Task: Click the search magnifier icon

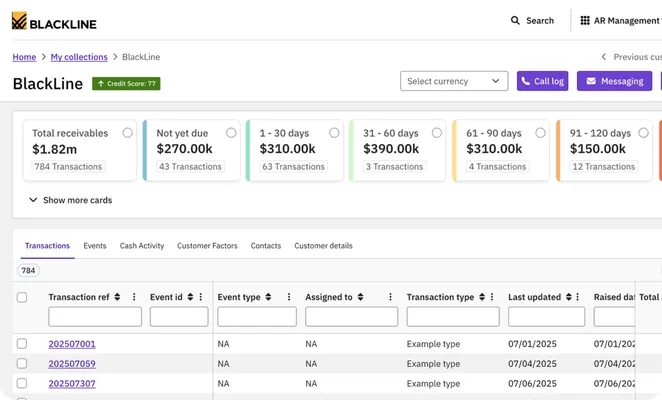Action: click(515, 20)
